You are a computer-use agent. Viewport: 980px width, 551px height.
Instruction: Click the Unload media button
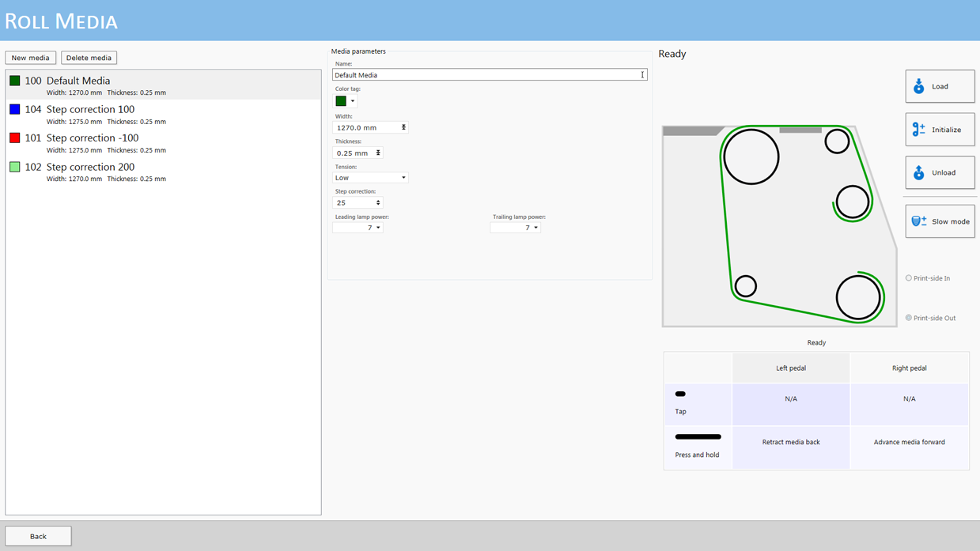(x=940, y=172)
